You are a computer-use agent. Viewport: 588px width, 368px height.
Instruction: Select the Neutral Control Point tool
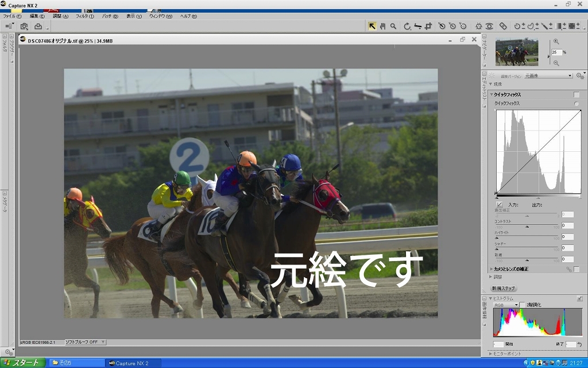(x=452, y=26)
